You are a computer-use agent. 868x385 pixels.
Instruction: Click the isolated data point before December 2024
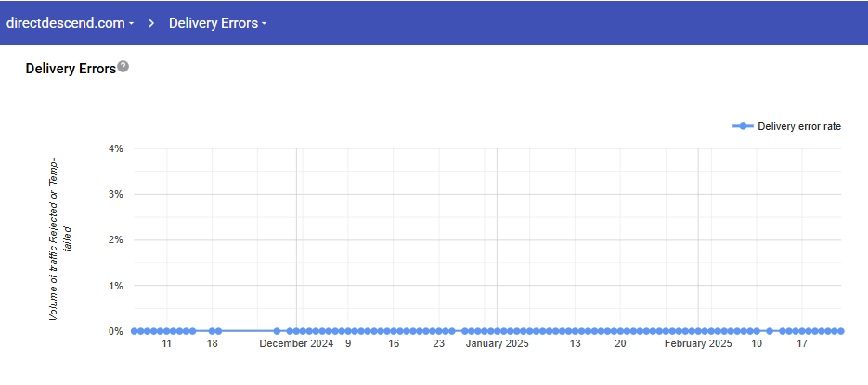coord(277,331)
